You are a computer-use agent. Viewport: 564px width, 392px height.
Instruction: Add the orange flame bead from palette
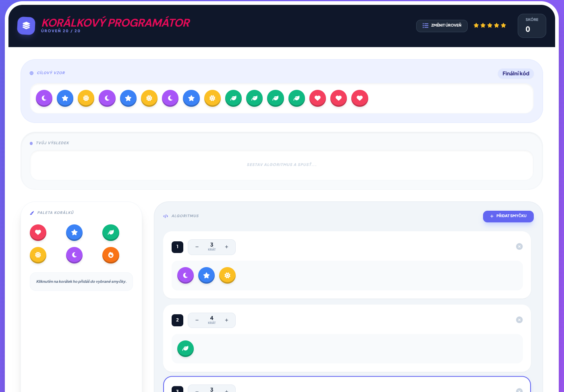(111, 255)
